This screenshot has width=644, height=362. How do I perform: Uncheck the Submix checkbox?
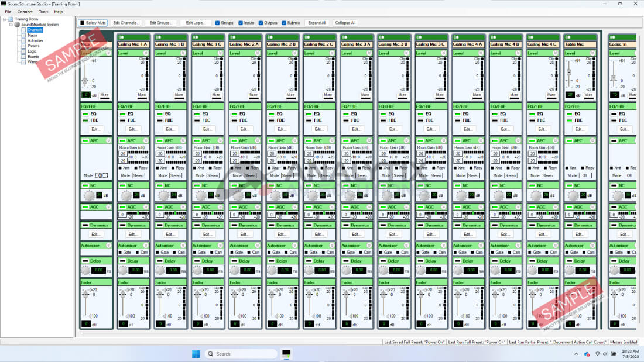pos(284,23)
